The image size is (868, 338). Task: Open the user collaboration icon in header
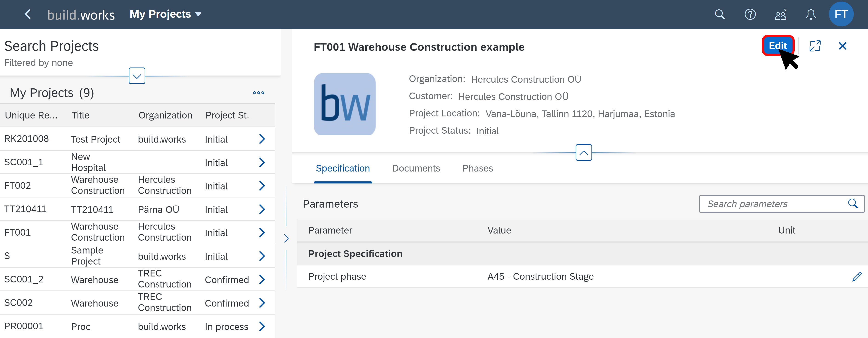[780, 14]
